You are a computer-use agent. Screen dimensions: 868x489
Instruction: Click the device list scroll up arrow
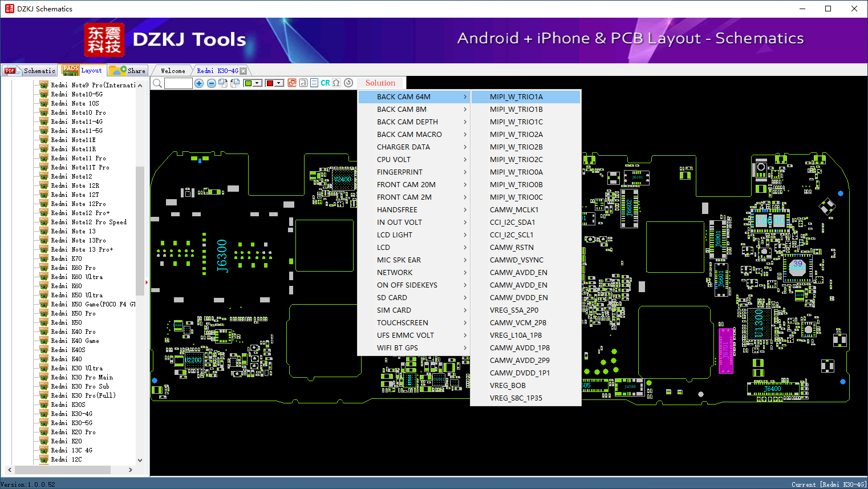140,86
